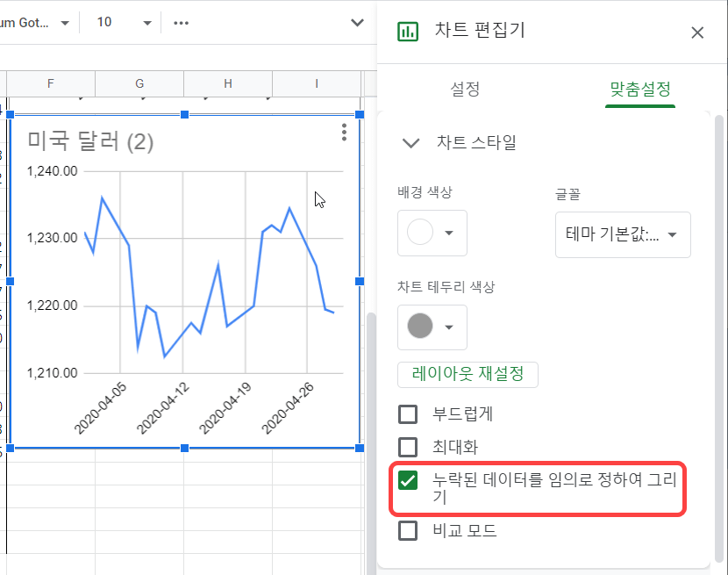Select column G header
Viewport: 728px width, 575px height.
139,83
